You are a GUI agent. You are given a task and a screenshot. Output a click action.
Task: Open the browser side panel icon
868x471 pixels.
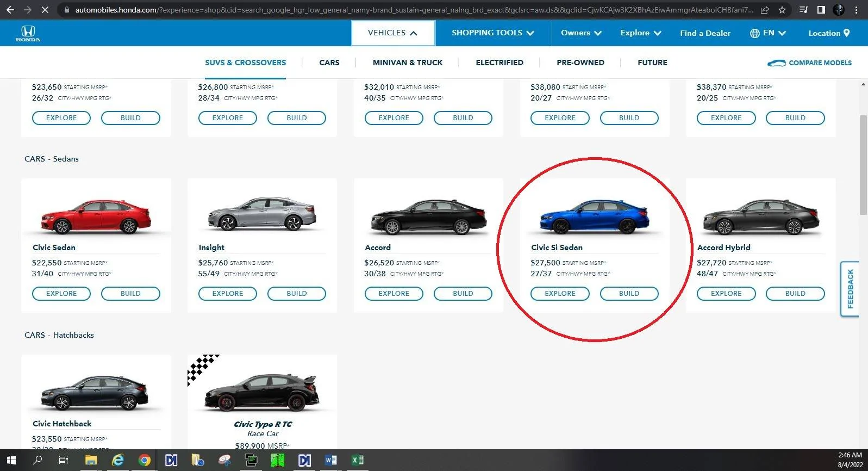click(821, 10)
